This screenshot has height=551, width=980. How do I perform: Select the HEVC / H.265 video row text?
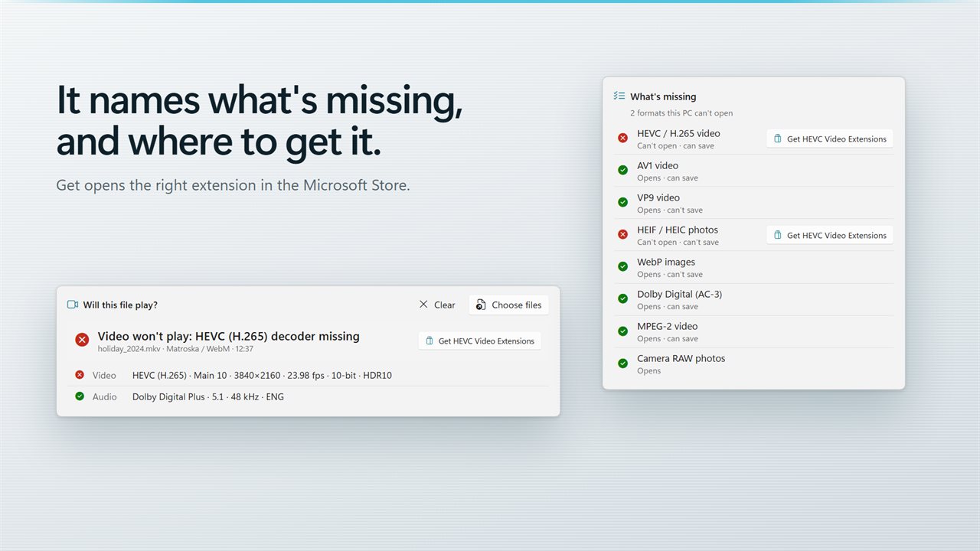(678, 133)
